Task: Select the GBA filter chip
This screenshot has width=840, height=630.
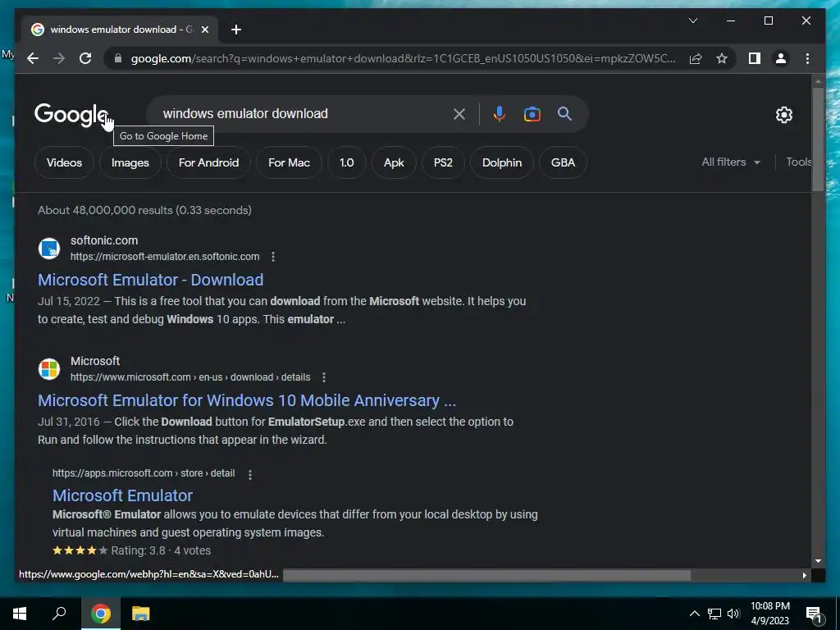Action: 563,162
